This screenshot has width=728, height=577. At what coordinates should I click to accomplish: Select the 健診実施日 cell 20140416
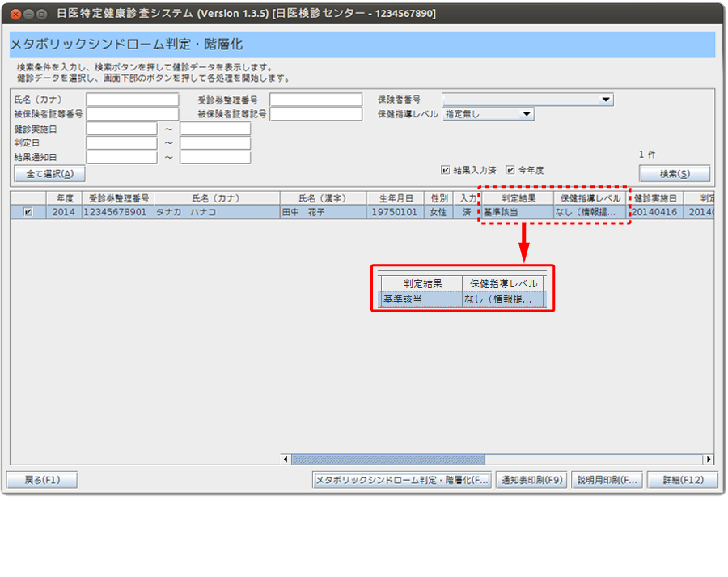655,212
